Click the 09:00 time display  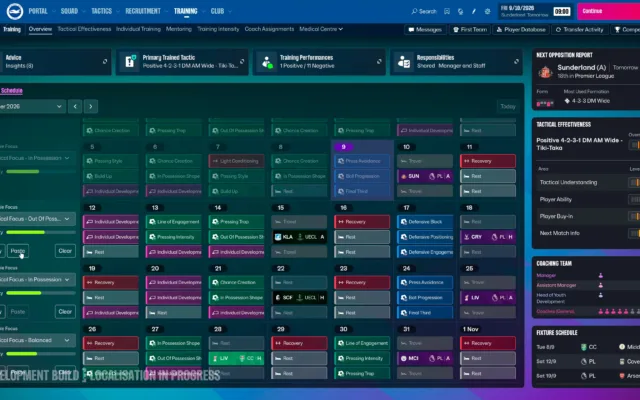point(562,11)
